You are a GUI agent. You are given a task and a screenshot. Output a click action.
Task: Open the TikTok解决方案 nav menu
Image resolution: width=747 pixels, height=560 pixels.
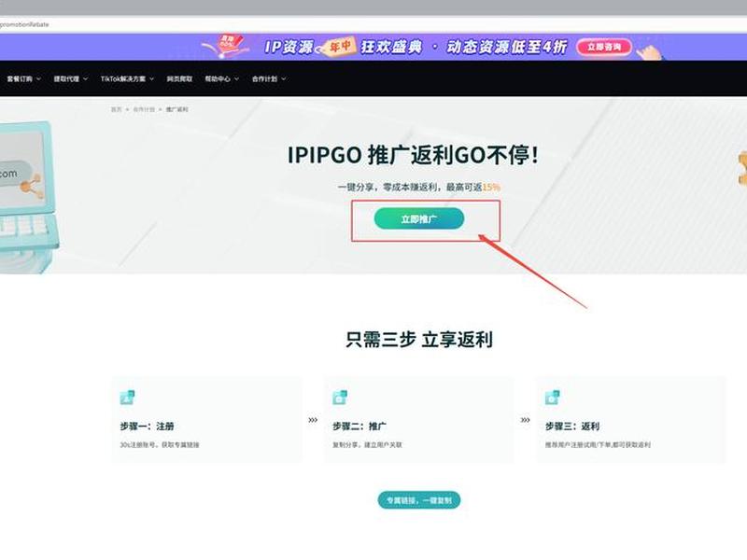[x=127, y=78]
